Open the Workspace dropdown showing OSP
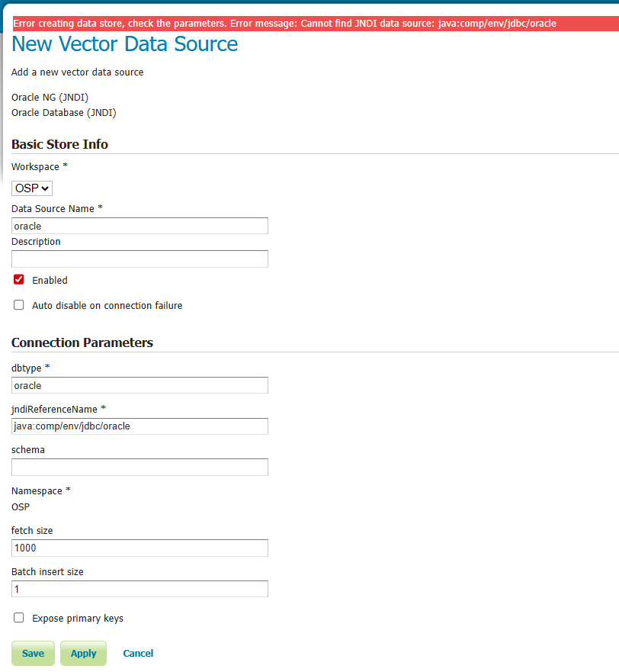Viewport: 619px width, 672px height. coord(31,188)
